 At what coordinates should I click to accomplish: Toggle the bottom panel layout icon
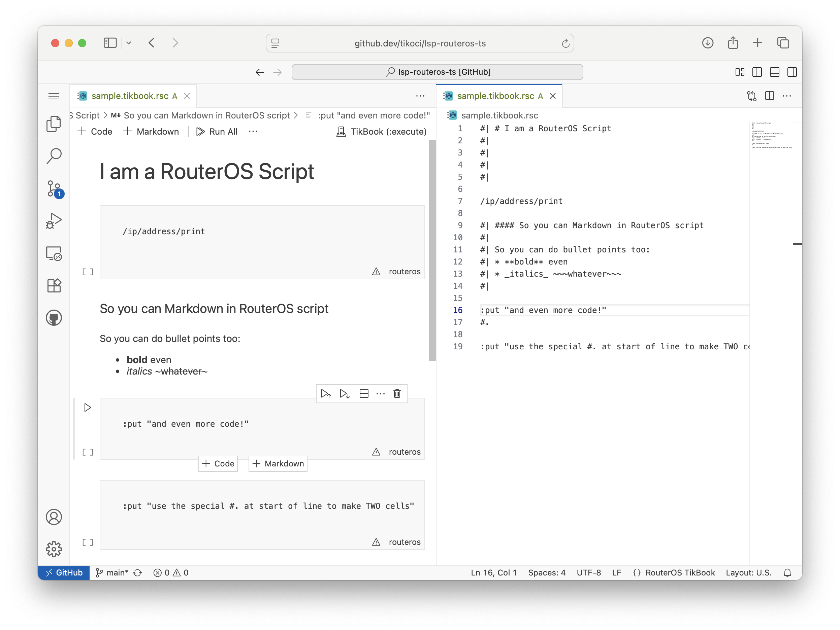coord(774,72)
